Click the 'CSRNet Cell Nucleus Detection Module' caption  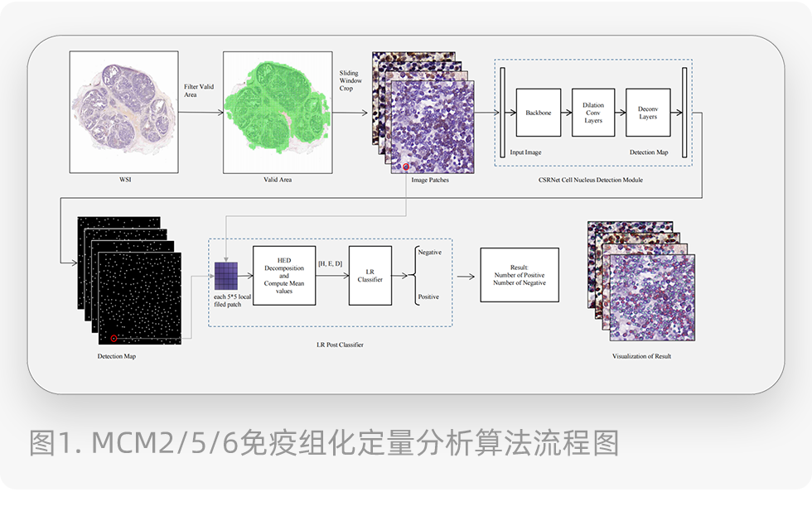click(590, 180)
